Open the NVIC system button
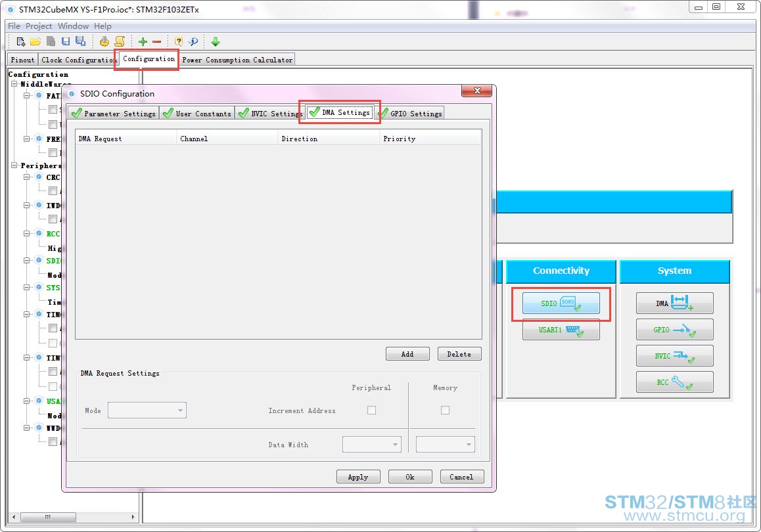Viewport: 761px width, 532px height. (675, 356)
